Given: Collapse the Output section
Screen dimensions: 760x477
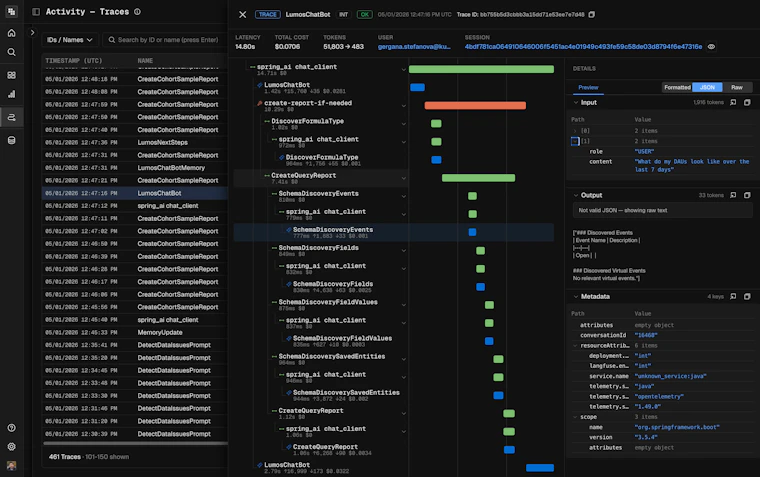Looking at the screenshot, I should coord(576,195).
